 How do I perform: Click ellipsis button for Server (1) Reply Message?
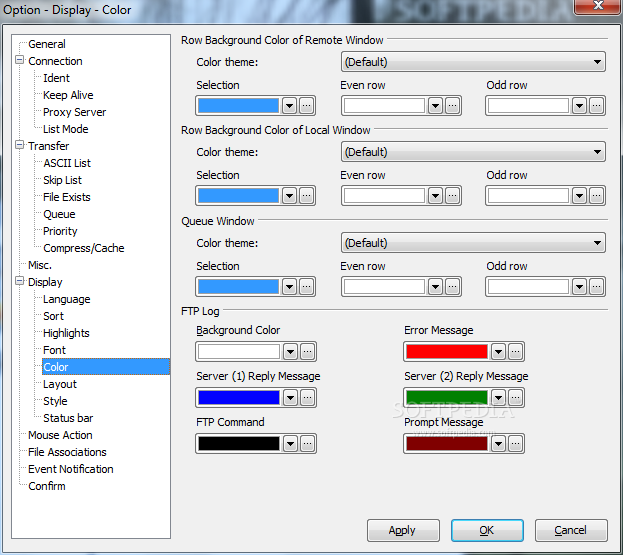(308, 397)
